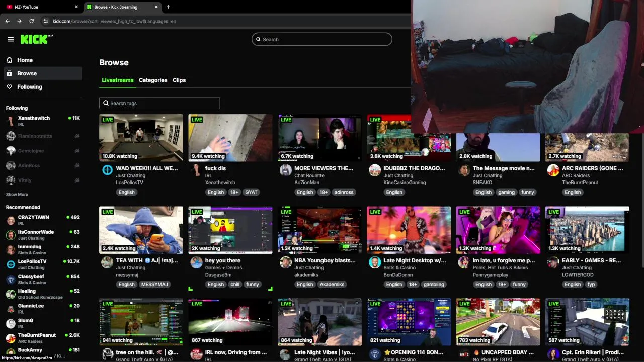Click the chill tag under Dasgasd3m
Screen dimensions: 644x362
[235, 284]
